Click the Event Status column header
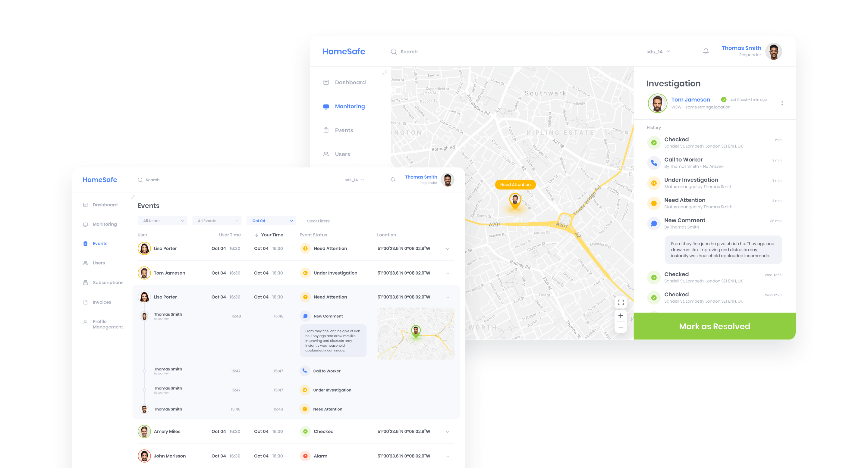The width and height of the screenshot is (868, 468). pos(313,235)
